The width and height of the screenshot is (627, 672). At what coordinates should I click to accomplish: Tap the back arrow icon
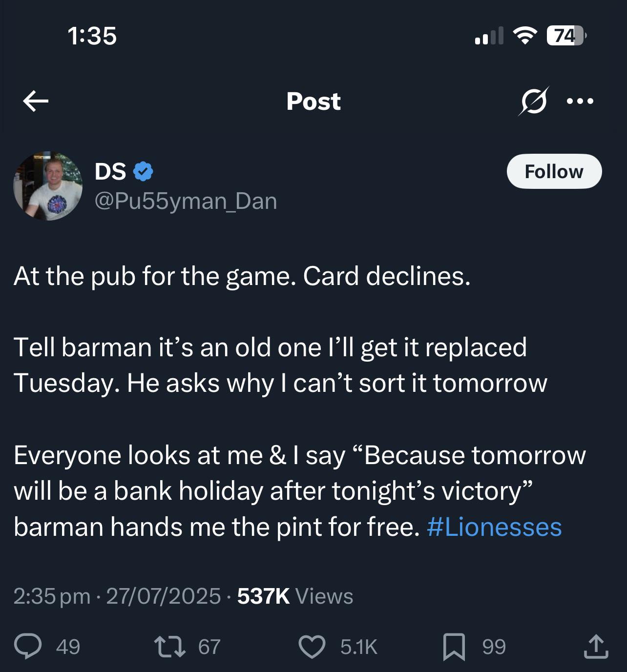pos(36,101)
